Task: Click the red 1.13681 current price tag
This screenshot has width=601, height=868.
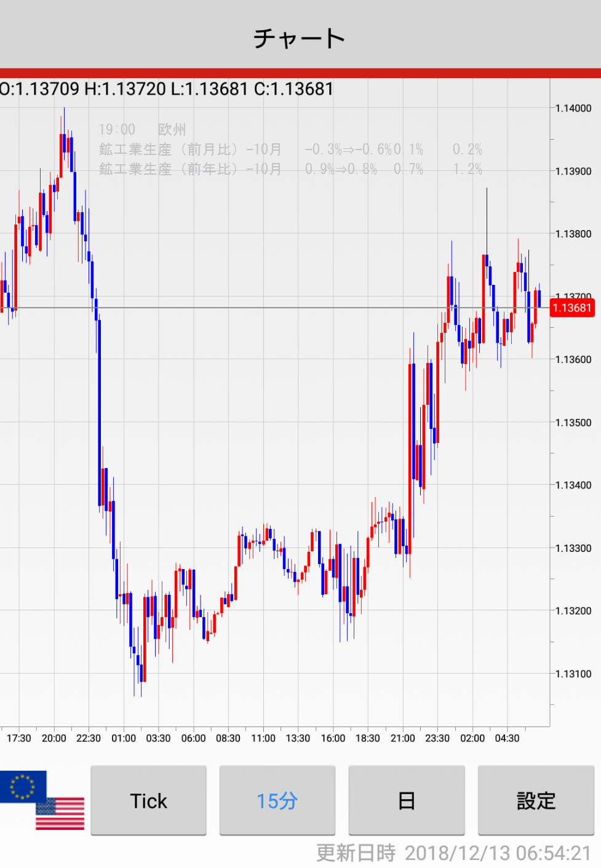Action: tap(571, 308)
